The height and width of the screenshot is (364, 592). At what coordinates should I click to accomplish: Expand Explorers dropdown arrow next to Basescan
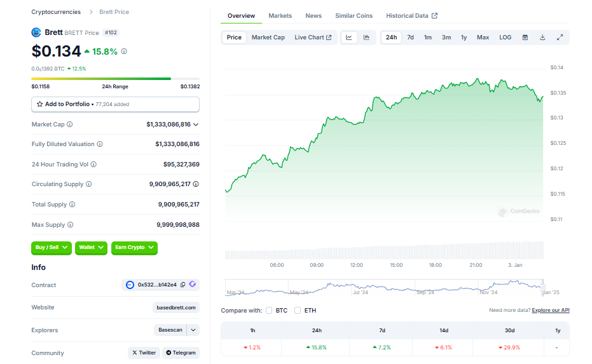(x=193, y=330)
